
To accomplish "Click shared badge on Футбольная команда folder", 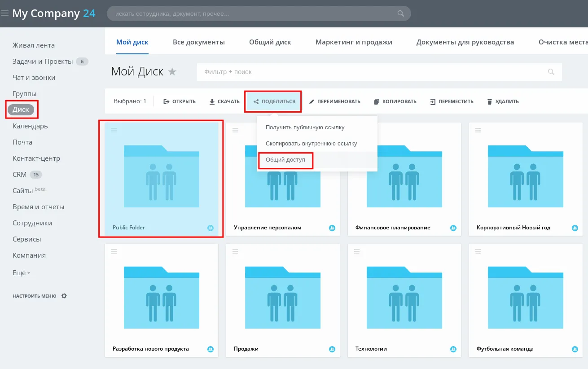I will click(x=575, y=349).
